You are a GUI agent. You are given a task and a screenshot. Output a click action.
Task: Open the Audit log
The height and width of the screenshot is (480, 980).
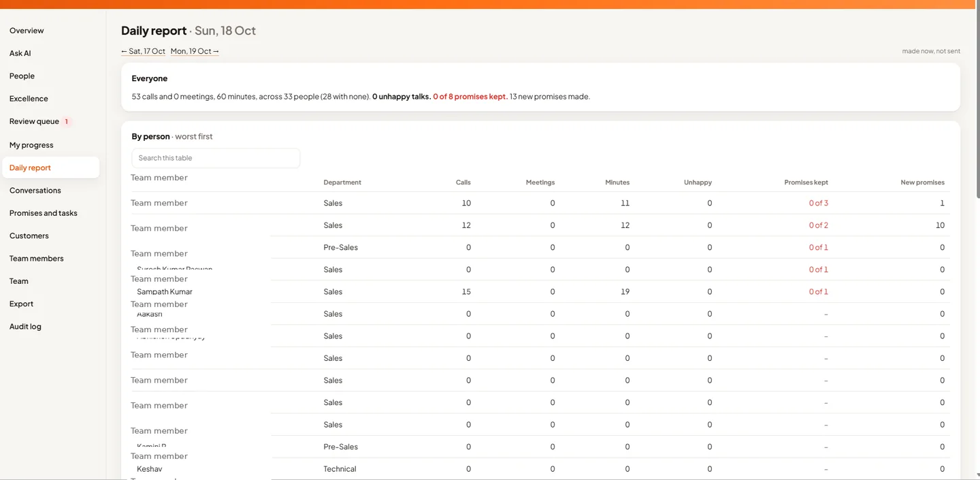tap(25, 327)
